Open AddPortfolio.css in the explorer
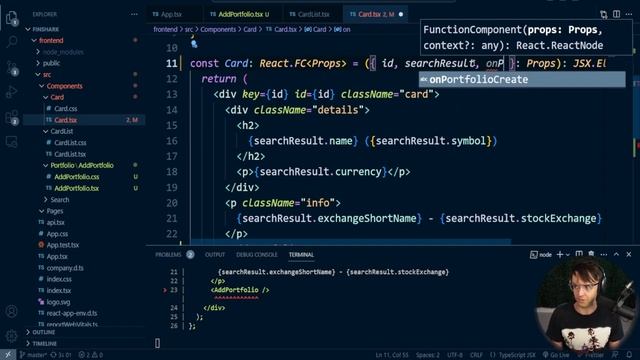 tap(76, 177)
